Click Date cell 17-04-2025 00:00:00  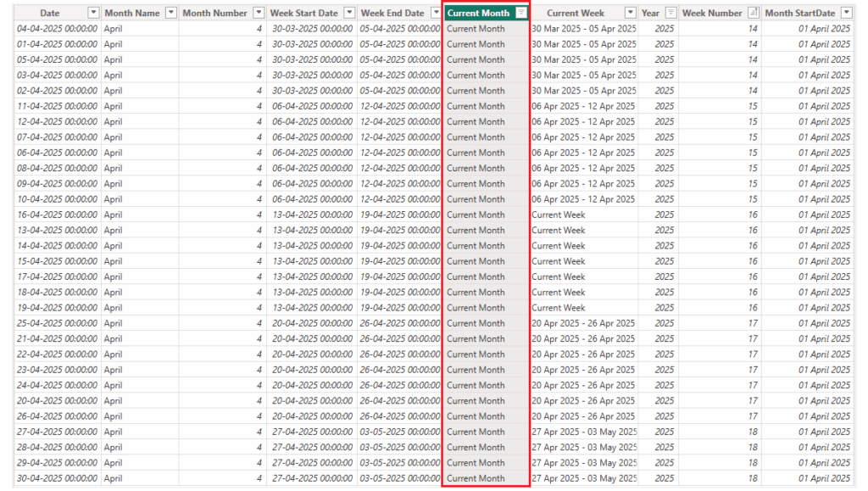pyautogui.click(x=57, y=276)
